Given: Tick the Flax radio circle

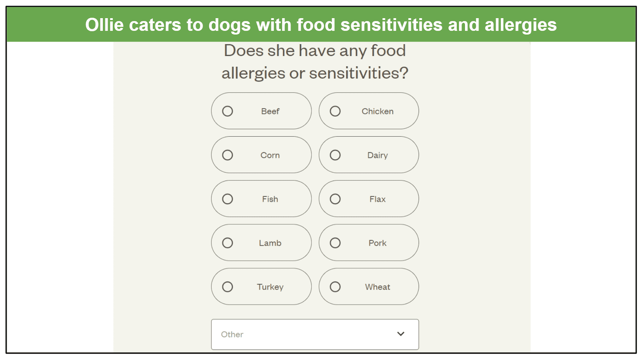Looking at the screenshot, I should pos(335,199).
